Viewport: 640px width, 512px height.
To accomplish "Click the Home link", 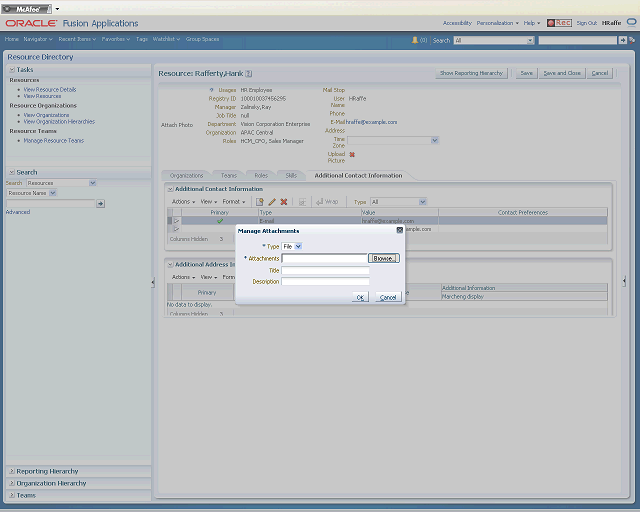I will 11,39.
